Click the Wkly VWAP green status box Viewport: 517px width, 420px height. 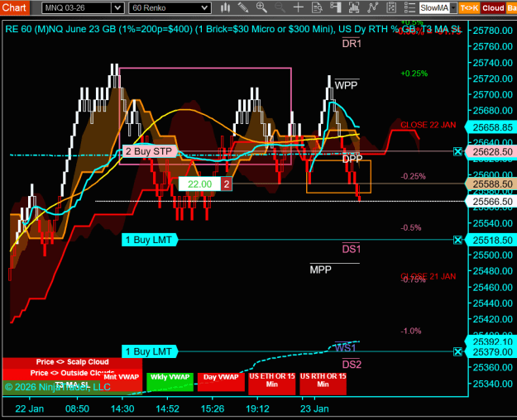pyautogui.click(x=170, y=382)
